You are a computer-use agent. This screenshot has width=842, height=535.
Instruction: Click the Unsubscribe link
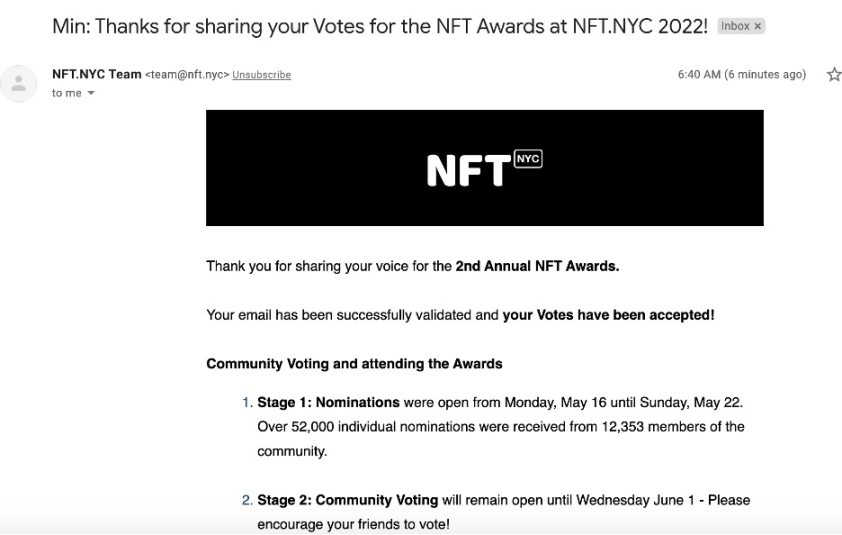click(262, 75)
